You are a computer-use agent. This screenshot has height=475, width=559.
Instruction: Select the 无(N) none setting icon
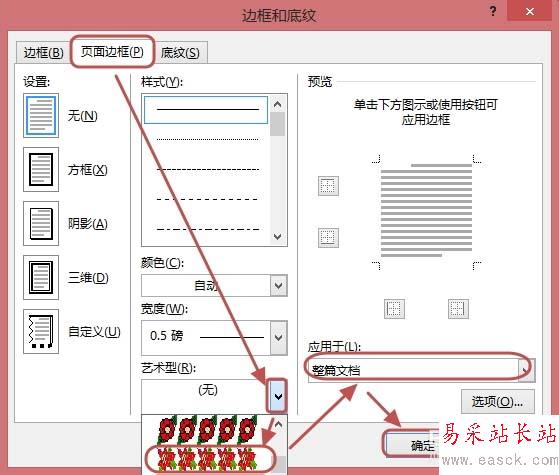pyautogui.click(x=41, y=116)
